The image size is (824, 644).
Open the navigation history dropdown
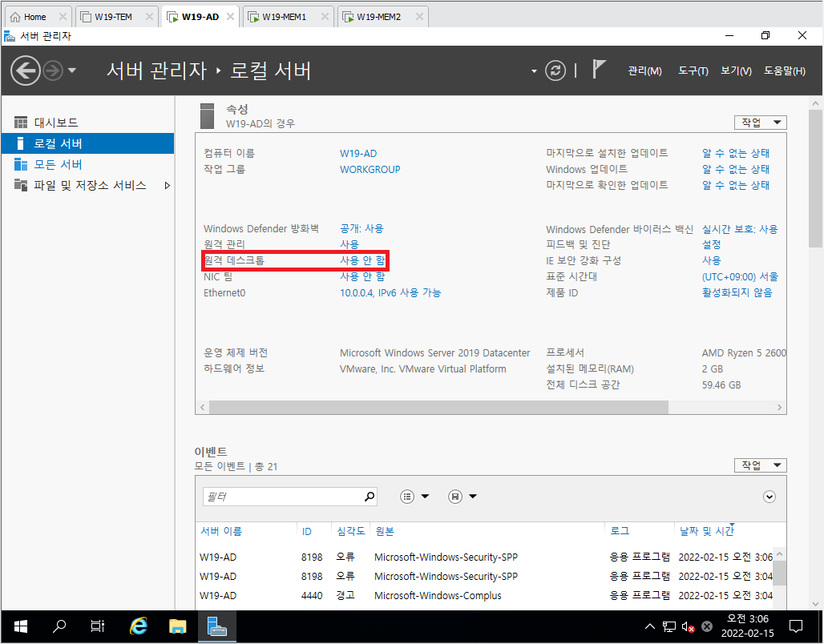[72, 70]
